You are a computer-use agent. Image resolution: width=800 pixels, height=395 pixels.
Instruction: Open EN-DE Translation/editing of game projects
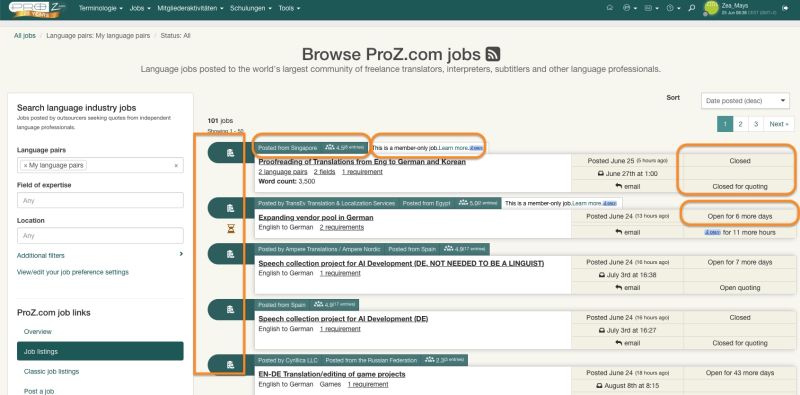332,374
